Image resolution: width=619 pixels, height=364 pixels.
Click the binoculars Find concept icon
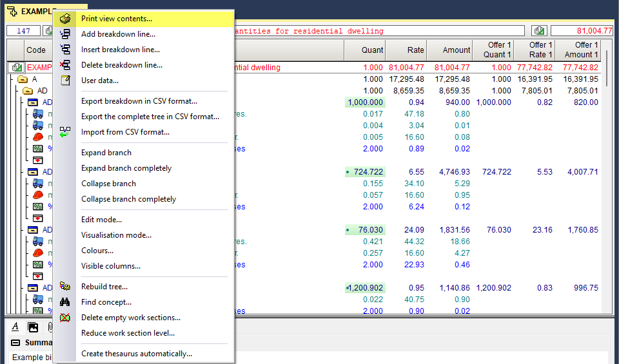tap(65, 302)
